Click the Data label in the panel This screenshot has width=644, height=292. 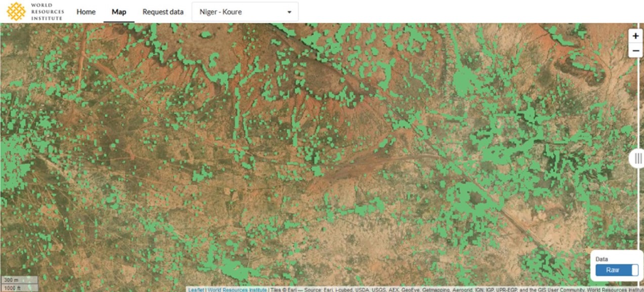coord(602,259)
